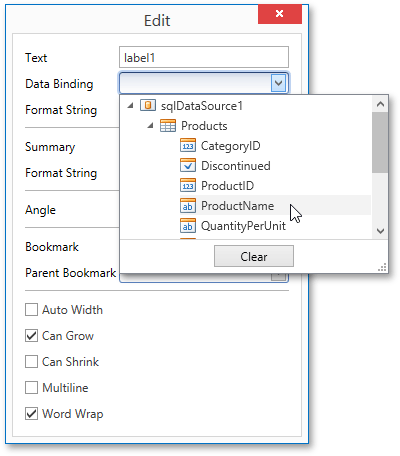Viewport: 400px width, 456px height.
Task: Click the Clear button
Action: [254, 256]
